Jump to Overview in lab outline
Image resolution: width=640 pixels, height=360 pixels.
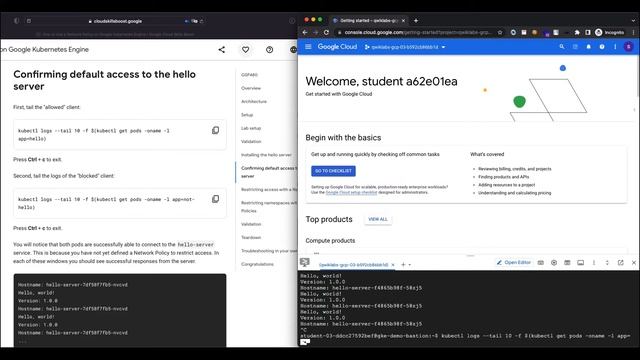click(x=251, y=88)
